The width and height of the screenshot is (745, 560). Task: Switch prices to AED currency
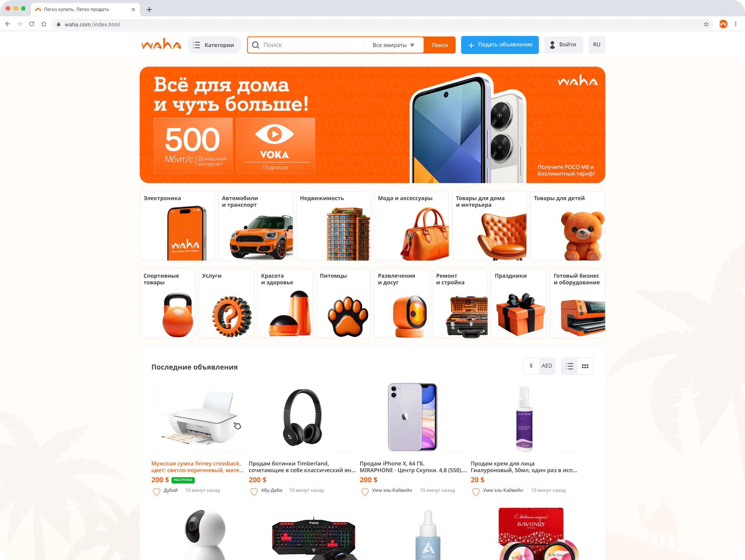click(x=547, y=366)
